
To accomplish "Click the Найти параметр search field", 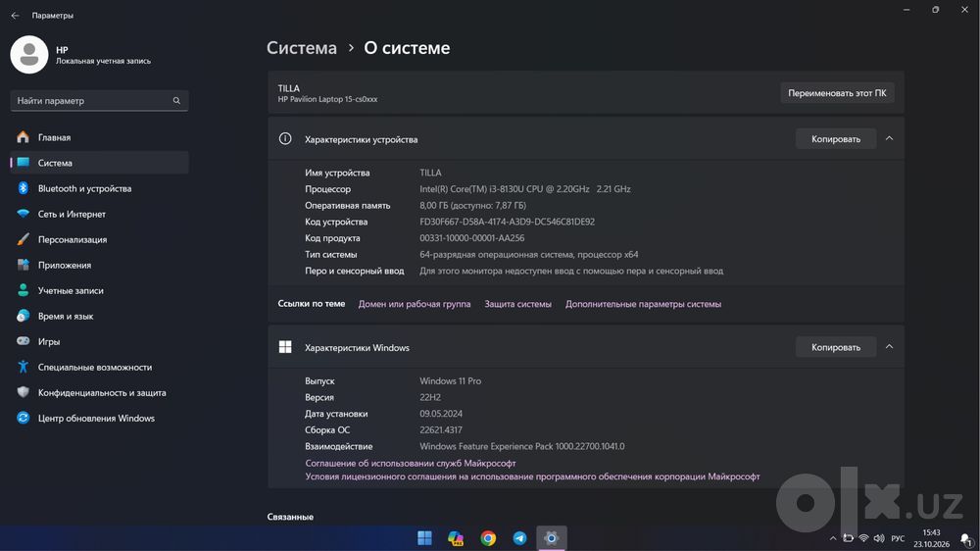I will tap(99, 101).
